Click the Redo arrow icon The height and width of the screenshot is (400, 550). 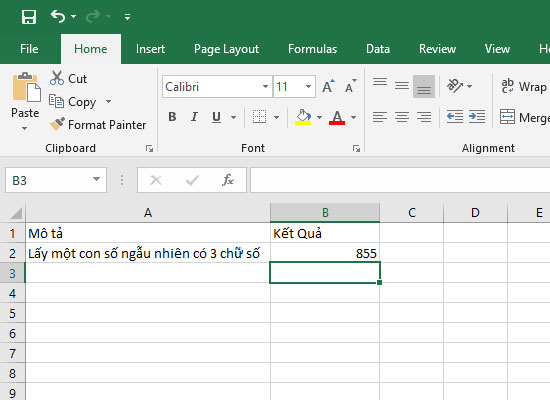pyautogui.click(x=93, y=16)
